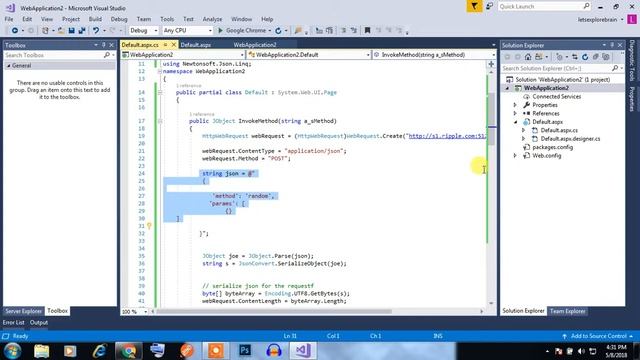
Task: Collapse the InvokeMethod code block
Action: (x=160, y=121)
